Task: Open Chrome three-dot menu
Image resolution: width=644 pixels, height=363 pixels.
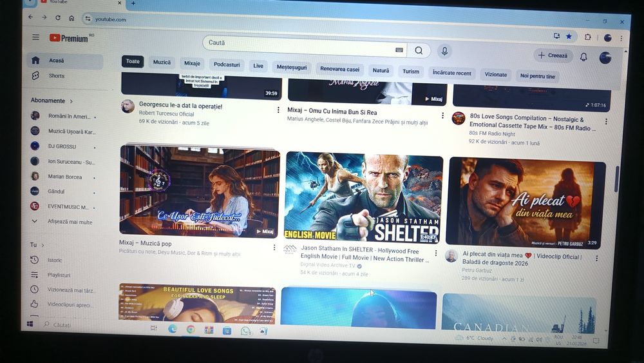Action: (621, 38)
